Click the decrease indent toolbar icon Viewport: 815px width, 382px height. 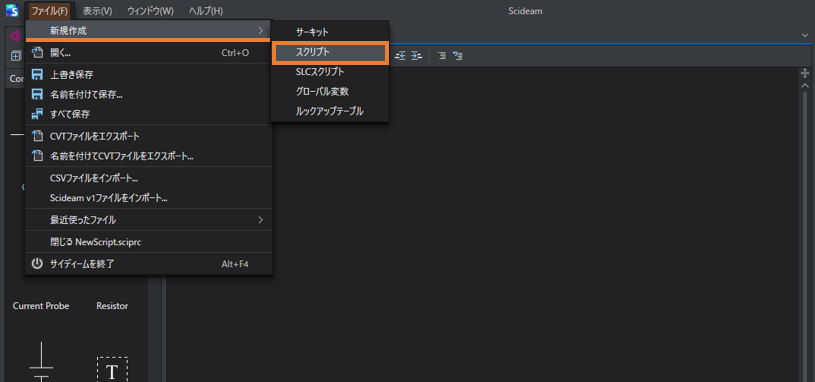coord(400,56)
